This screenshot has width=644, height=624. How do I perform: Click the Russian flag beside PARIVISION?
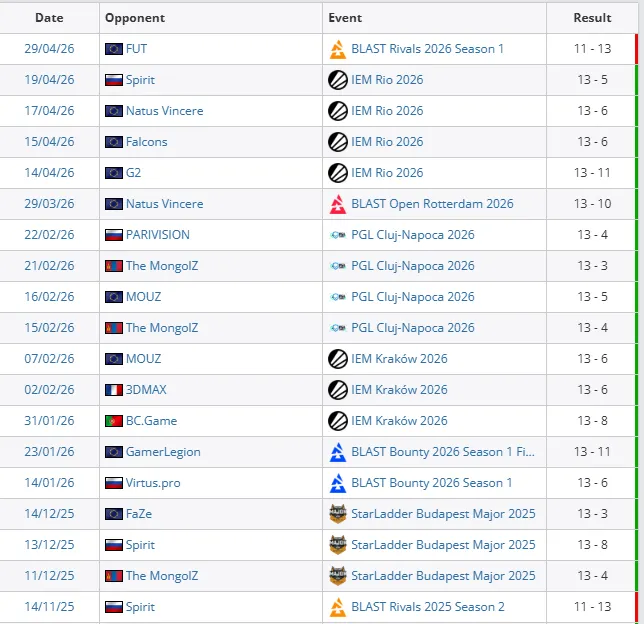(114, 235)
